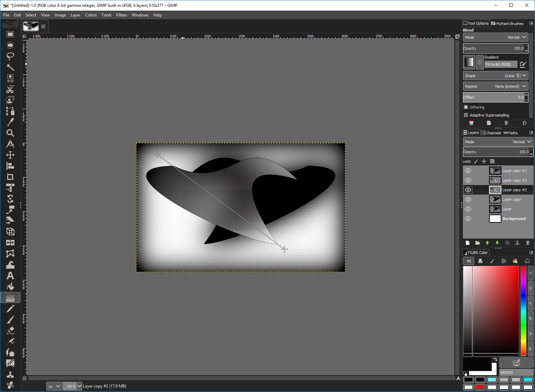The height and width of the screenshot is (392, 535).
Task: Select the Free Select lasso tool
Action: (x=10, y=56)
